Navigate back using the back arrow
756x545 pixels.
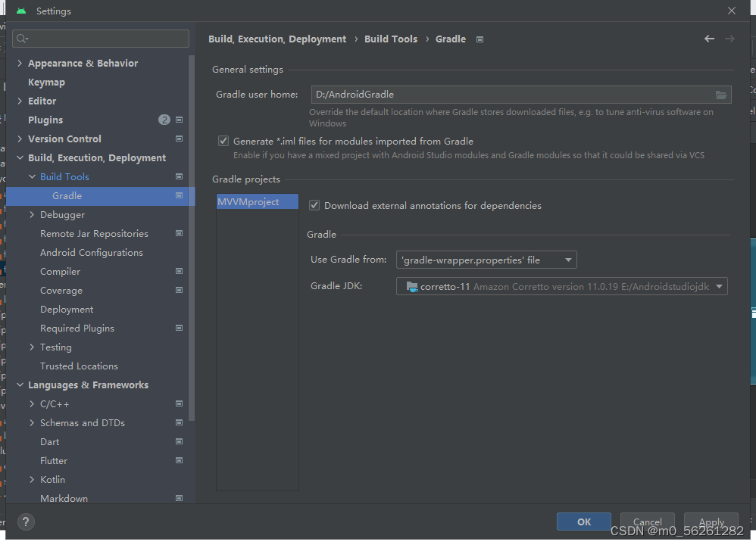point(709,38)
